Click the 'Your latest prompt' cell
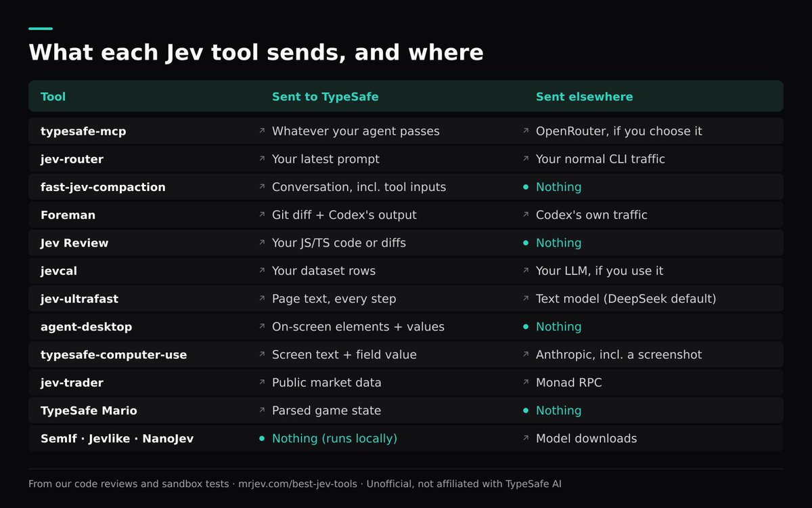Image resolution: width=812 pixels, height=508 pixels. tap(325, 158)
